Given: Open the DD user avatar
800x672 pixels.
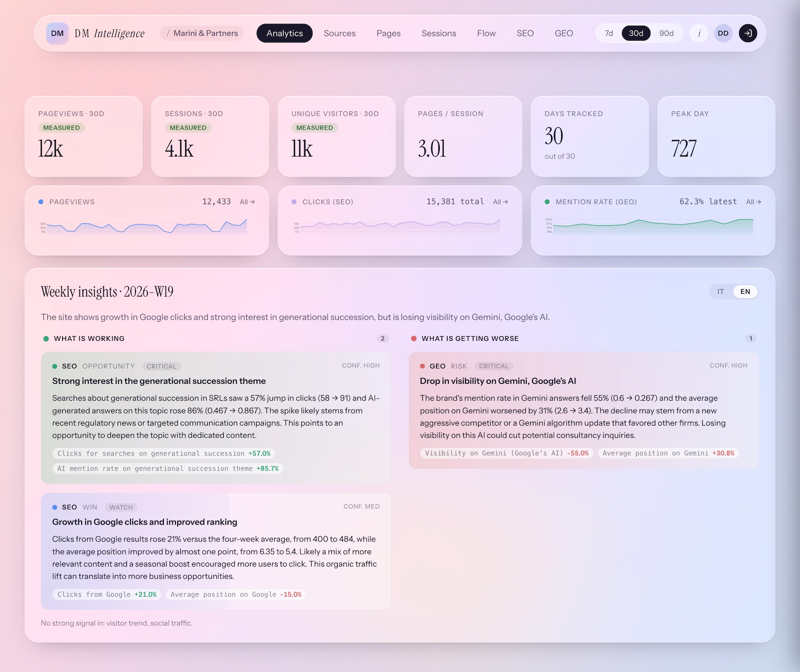Looking at the screenshot, I should (x=723, y=33).
